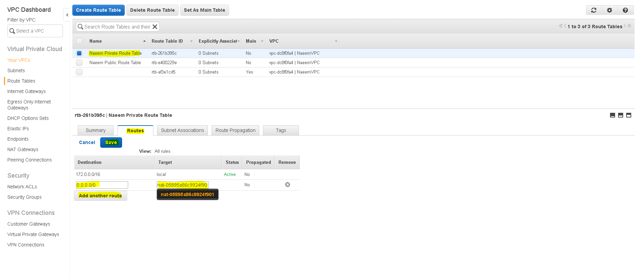
Task: Go to the next page of route tables
Action: 625,26
